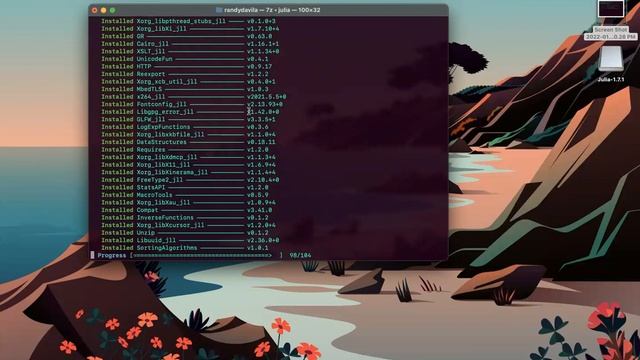Click the GLFW_jll package line

[188, 119]
